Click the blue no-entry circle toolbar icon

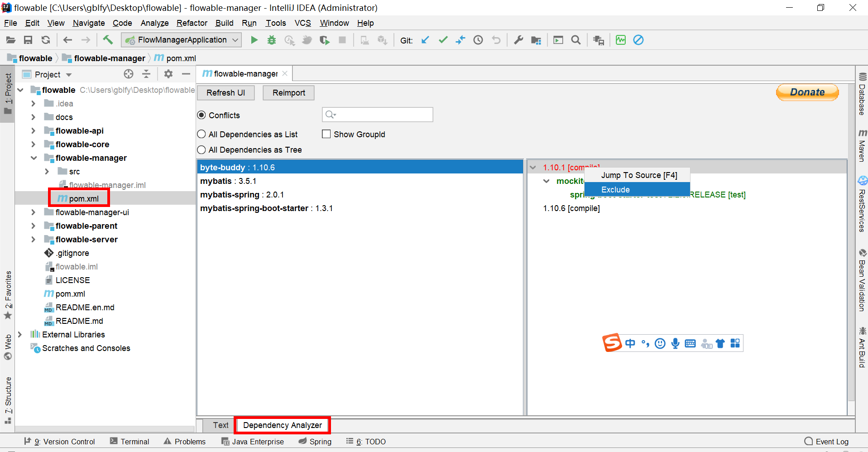(638, 40)
